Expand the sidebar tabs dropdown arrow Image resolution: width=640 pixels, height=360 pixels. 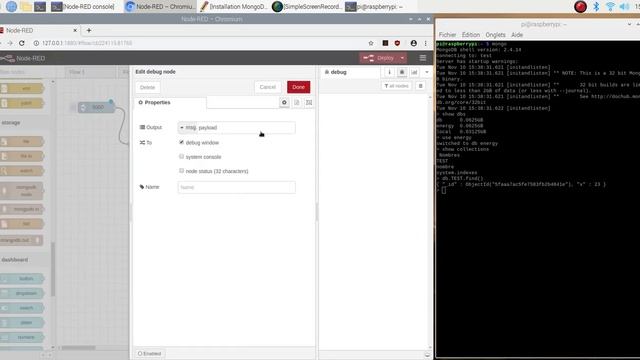click(427, 72)
